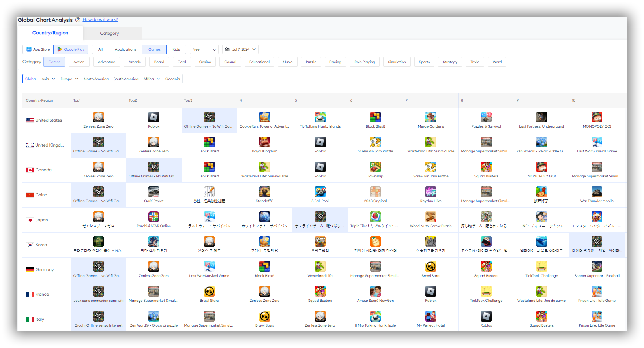644x348 pixels.
Task: Click the help question-mark icon beside Global Chart Analysis
Action: pos(78,20)
